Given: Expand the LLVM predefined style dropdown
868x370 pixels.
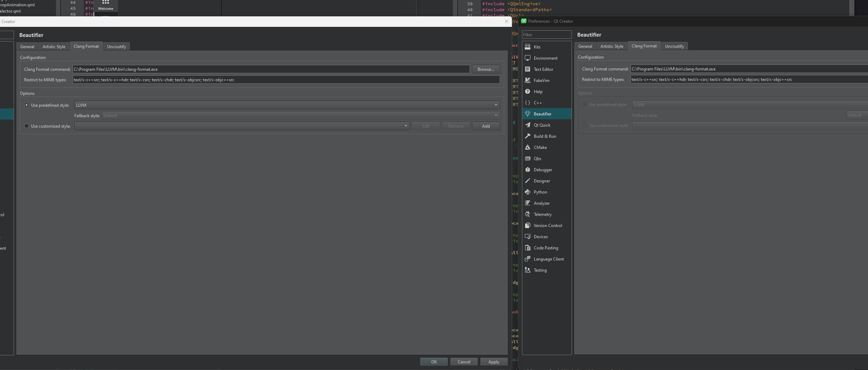Looking at the screenshot, I should (287, 105).
